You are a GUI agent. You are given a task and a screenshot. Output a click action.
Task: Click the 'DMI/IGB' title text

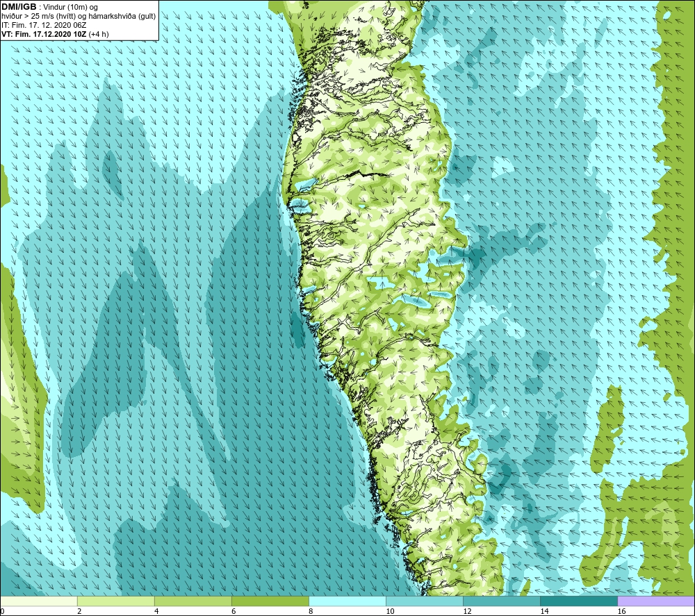tap(19, 7)
